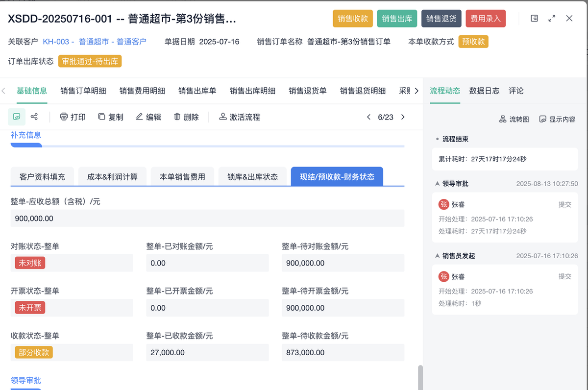Click the 整单-已对账金额 value 0.00

pyautogui.click(x=158, y=263)
